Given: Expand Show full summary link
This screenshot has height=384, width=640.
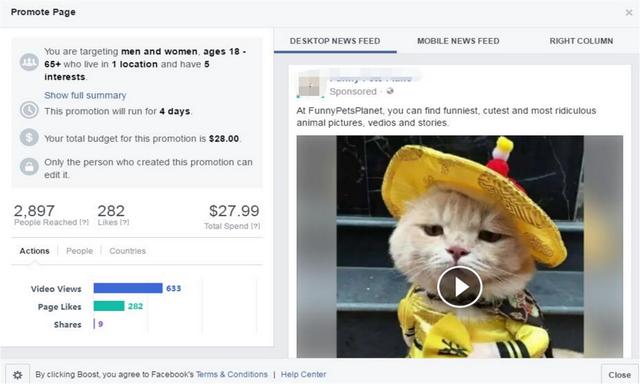Looking at the screenshot, I should coord(85,95).
